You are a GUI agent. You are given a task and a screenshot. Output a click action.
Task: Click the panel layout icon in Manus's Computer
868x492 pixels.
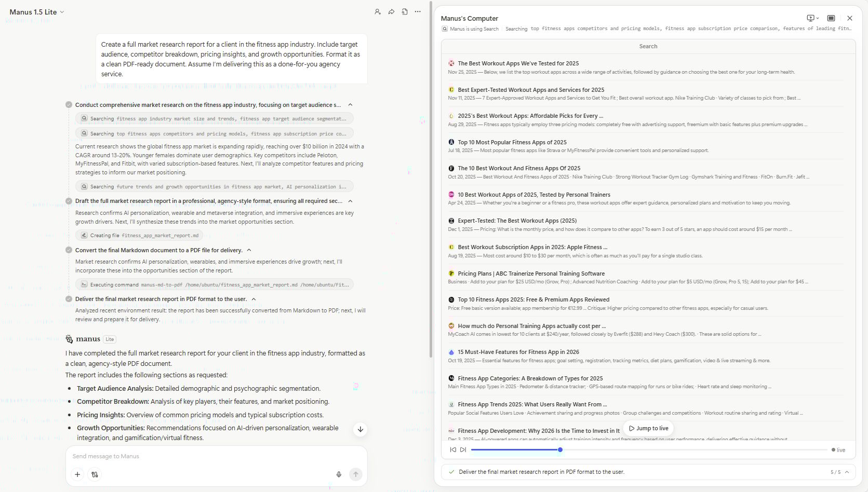point(831,18)
